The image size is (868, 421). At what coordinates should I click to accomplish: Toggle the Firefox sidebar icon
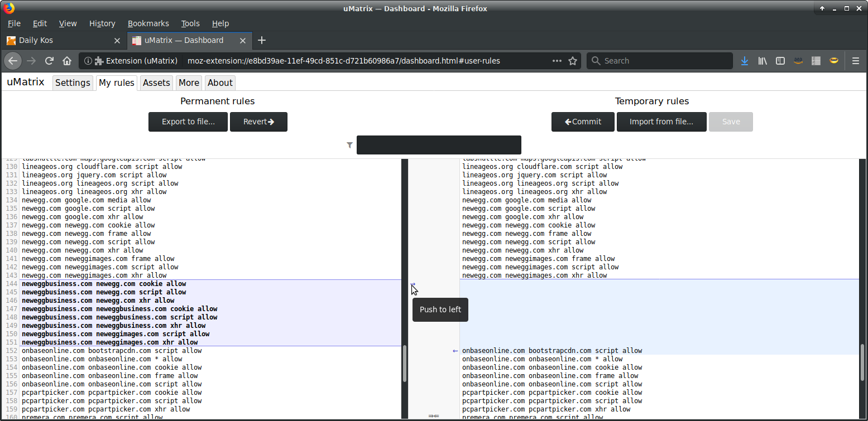click(x=780, y=61)
